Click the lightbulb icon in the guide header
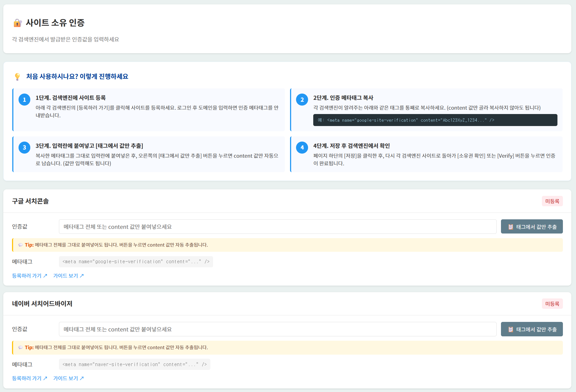The width and height of the screenshot is (576, 392). coord(17,77)
